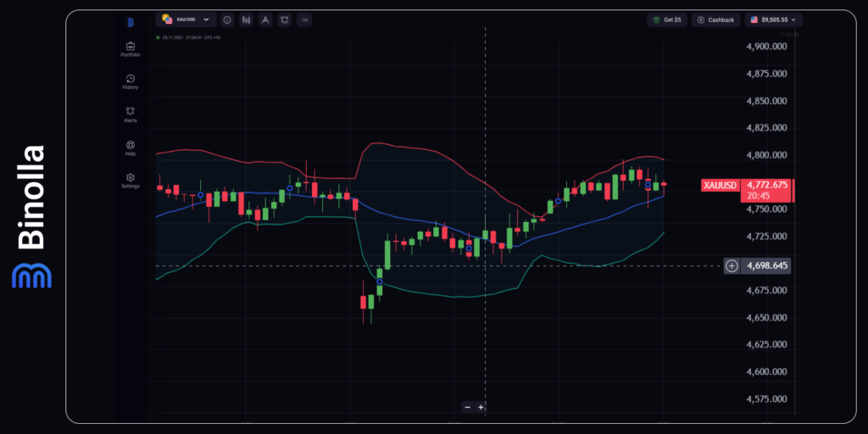Click the gift icon in Get $5

[x=657, y=20]
